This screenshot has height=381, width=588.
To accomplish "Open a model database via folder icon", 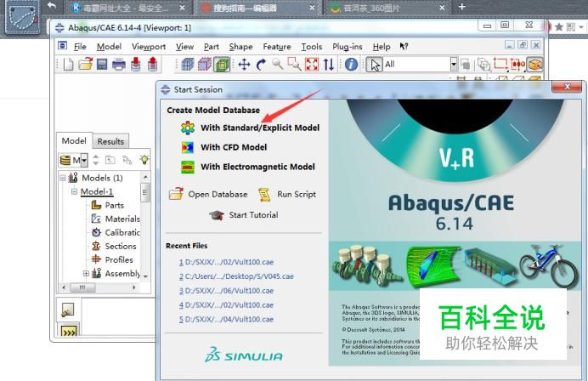I will coord(86,64).
